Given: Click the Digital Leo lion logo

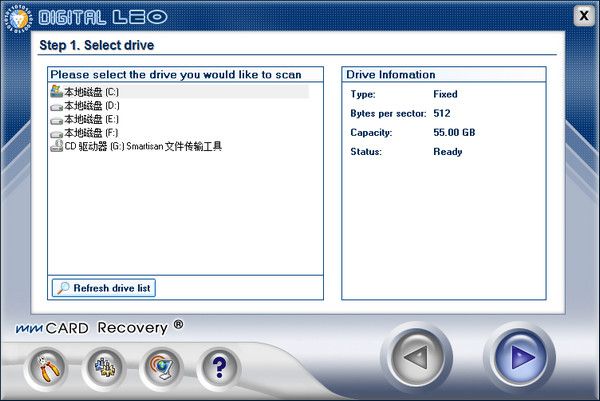Looking at the screenshot, I should click(x=18, y=18).
